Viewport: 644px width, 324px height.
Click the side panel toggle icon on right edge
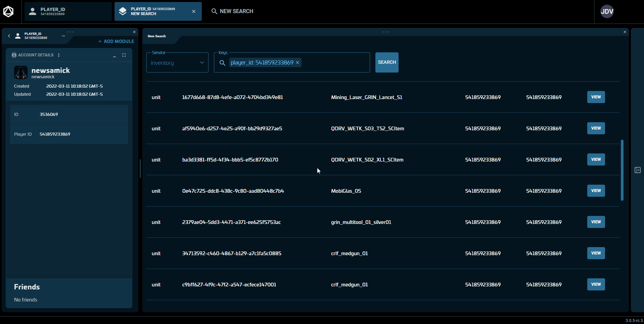[x=637, y=170]
